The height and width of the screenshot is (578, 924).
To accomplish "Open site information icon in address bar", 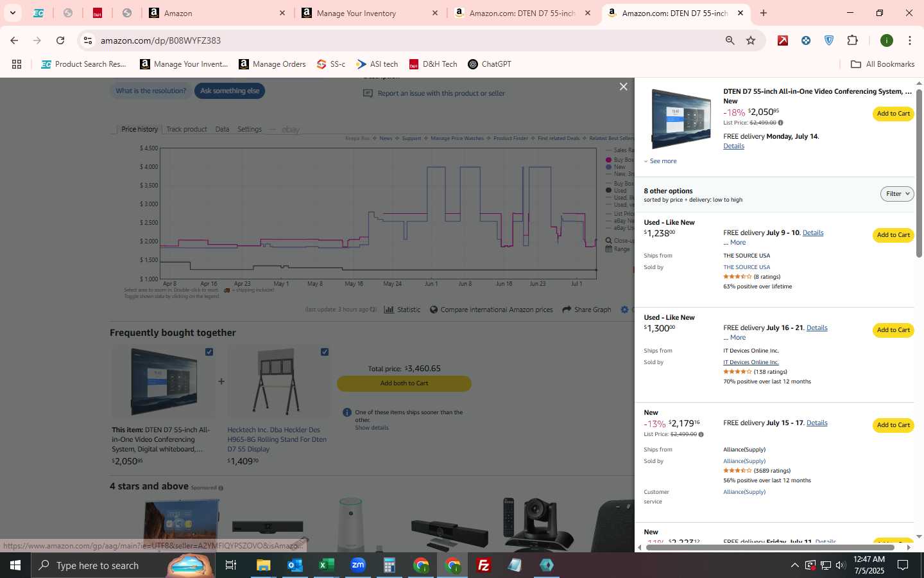I will 88,40.
